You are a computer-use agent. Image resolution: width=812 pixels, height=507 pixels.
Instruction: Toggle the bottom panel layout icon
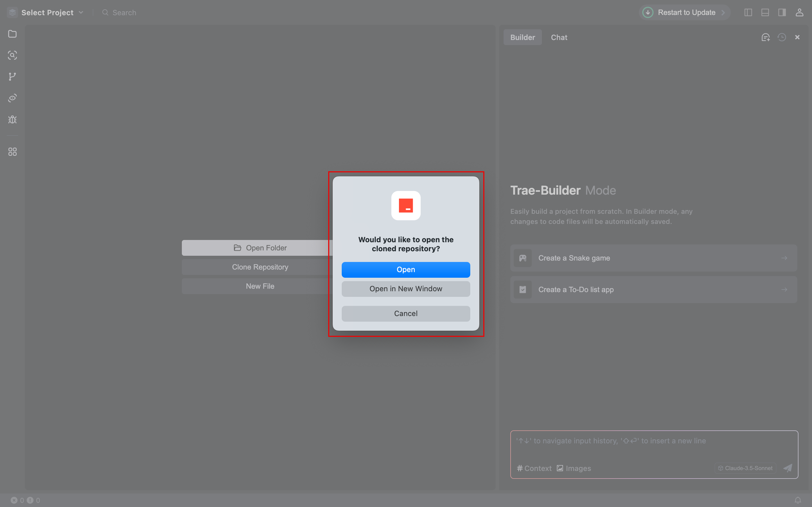(x=765, y=12)
